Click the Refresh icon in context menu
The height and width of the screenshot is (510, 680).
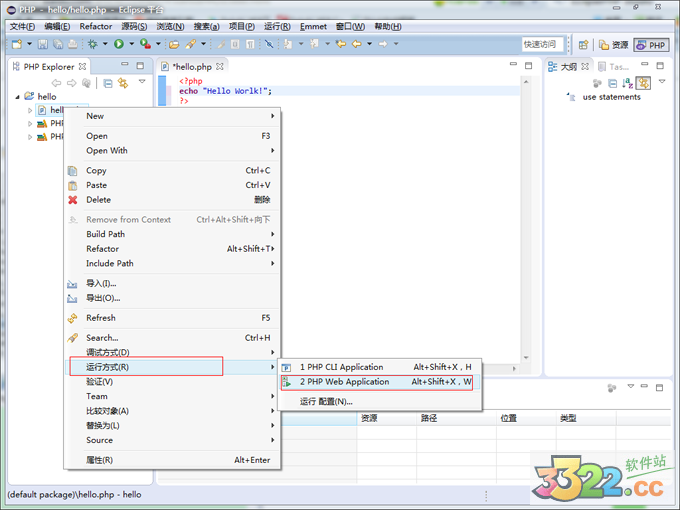point(72,318)
